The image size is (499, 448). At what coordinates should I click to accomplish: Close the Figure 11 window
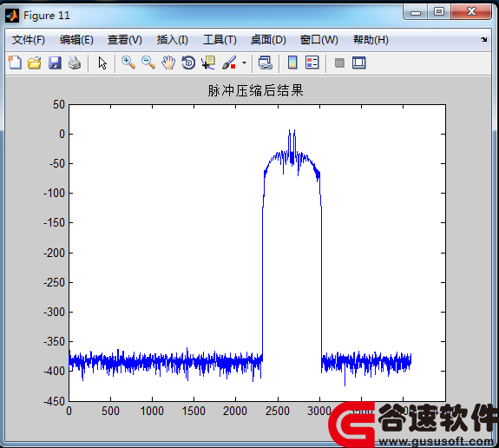(x=471, y=12)
